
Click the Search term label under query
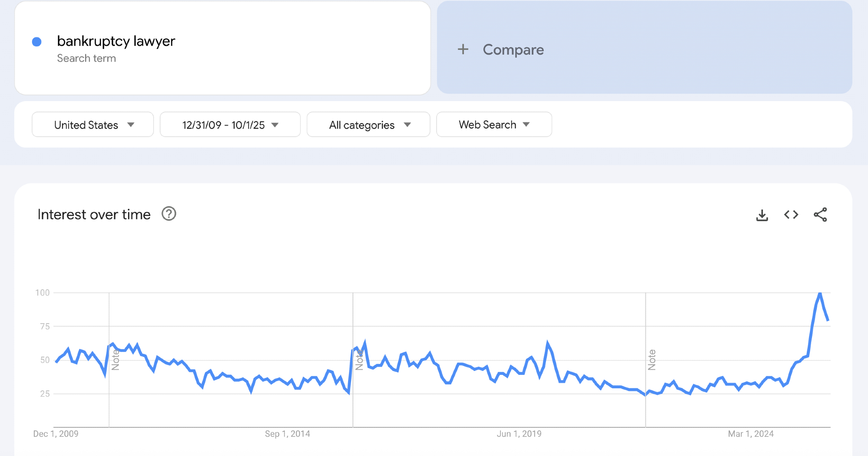pyautogui.click(x=86, y=59)
